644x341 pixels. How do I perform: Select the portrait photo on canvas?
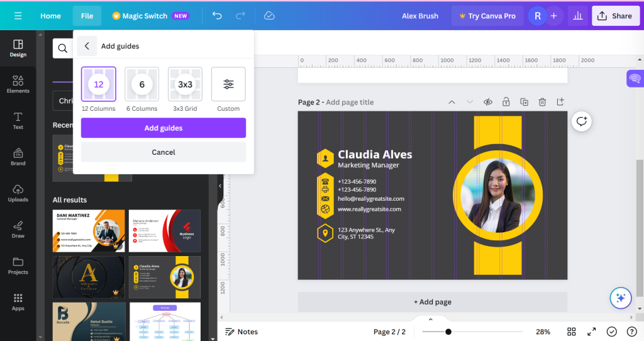tap(498, 196)
